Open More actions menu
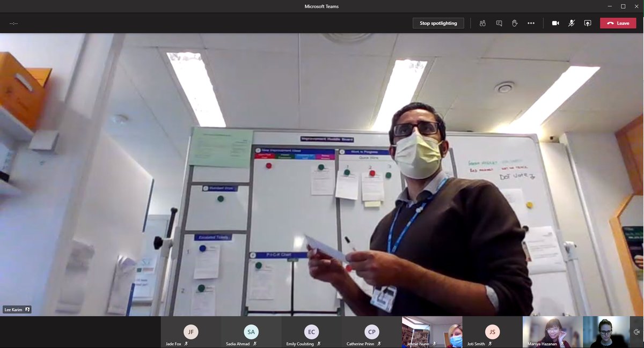 (531, 23)
